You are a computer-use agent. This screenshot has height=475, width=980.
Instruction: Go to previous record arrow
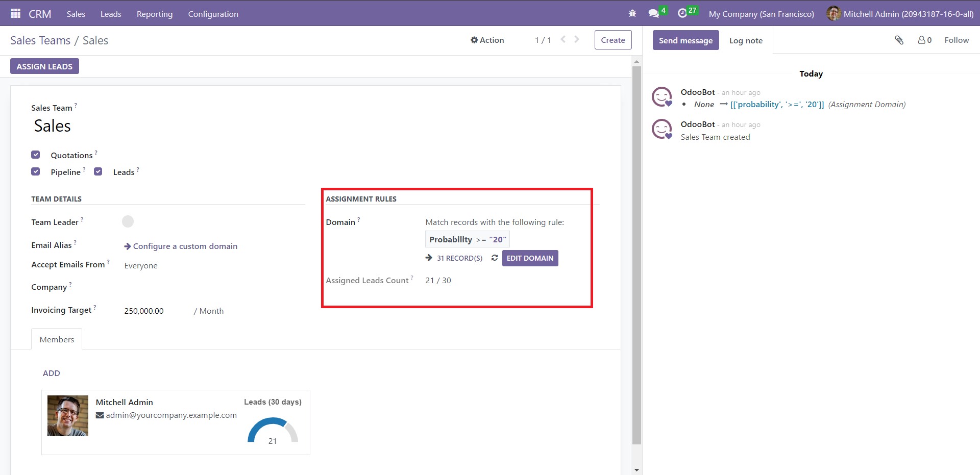(x=563, y=40)
